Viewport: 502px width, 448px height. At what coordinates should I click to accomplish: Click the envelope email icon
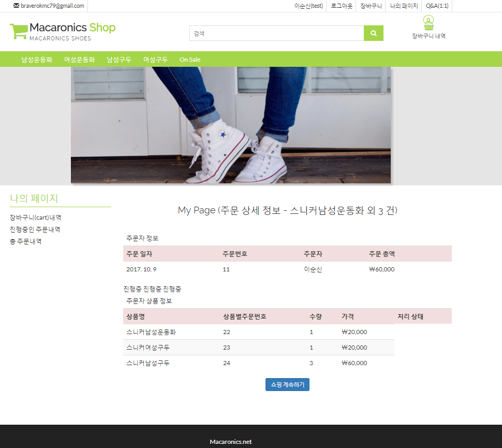16,6
